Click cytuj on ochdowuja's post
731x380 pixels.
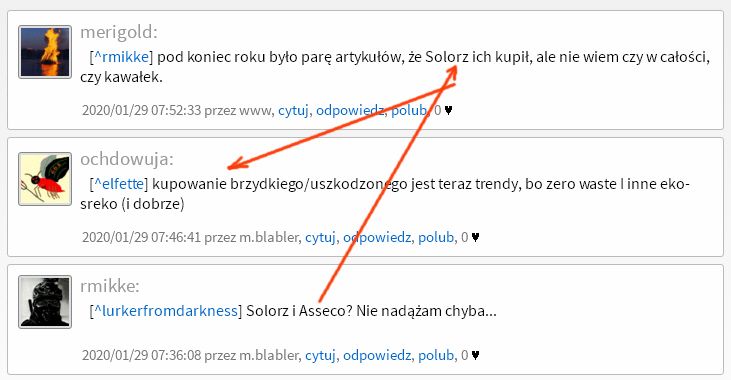320,237
